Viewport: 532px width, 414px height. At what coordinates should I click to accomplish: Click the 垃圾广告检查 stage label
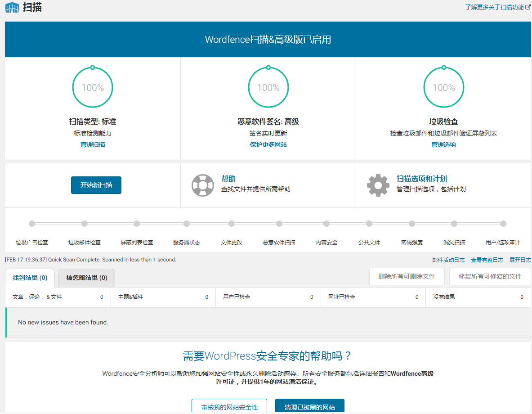(x=32, y=243)
